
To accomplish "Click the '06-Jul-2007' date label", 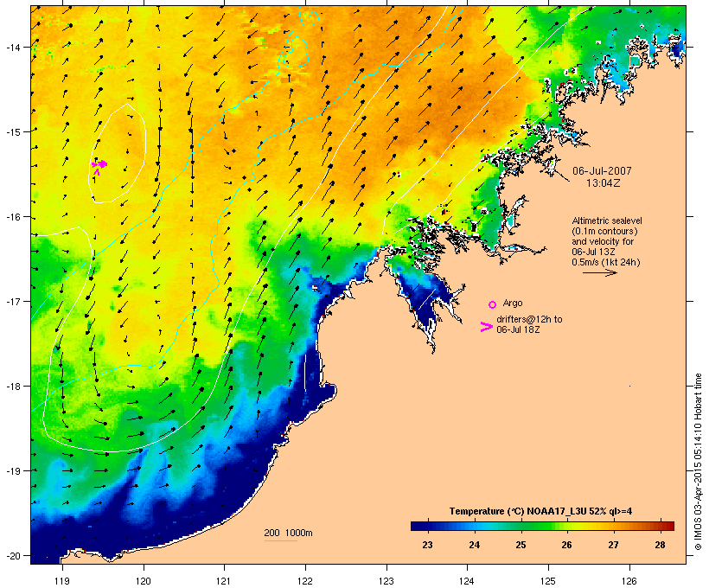I will tap(602, 171).
